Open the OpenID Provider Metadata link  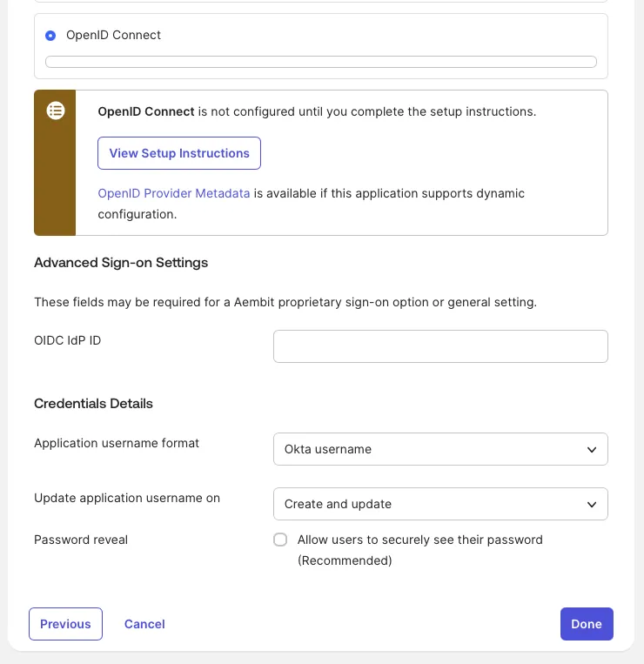click(174, 193)
